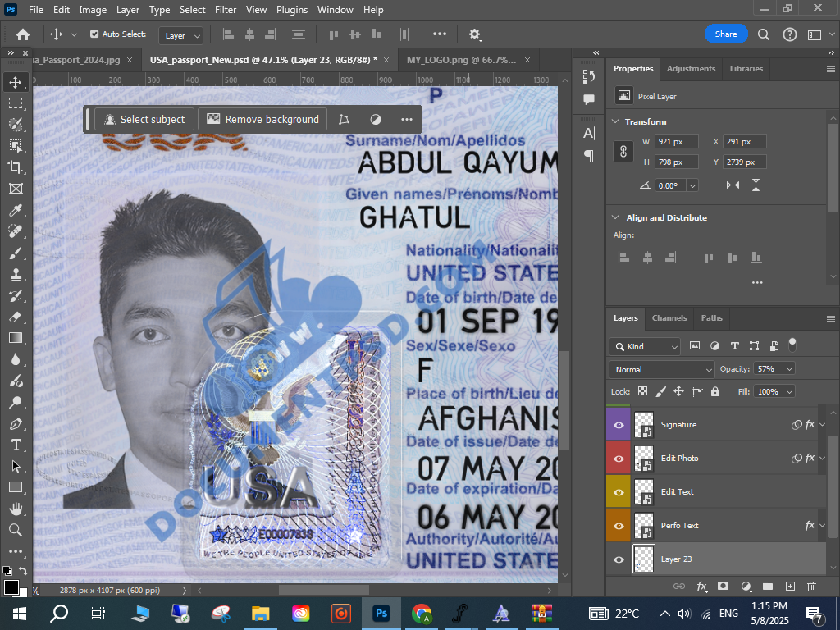The width and height of the screenshot is (840, 630).
Task: Toggle layer filtering on or off
Action: (792, 345)
